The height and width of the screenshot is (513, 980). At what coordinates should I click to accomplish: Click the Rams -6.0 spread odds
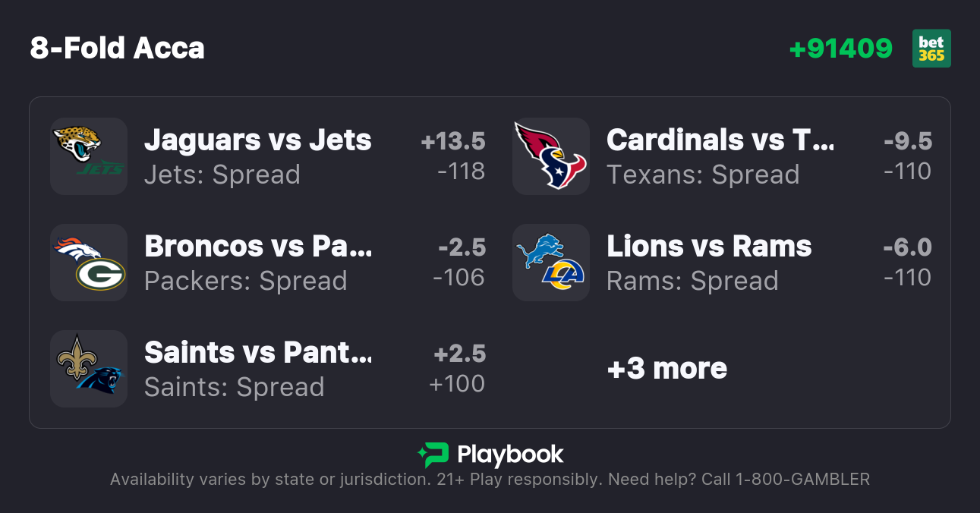(907, 263)
